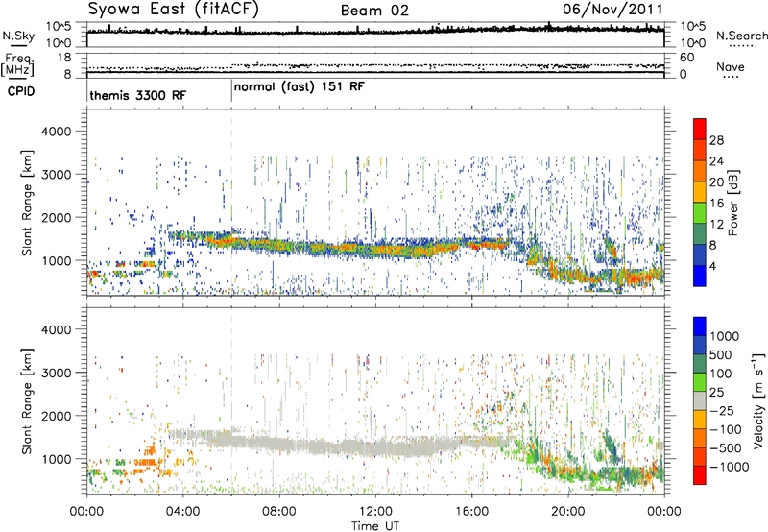Click the 3000 km tick in velocity panel
The image size is (768, 532).
coord(56,373)
